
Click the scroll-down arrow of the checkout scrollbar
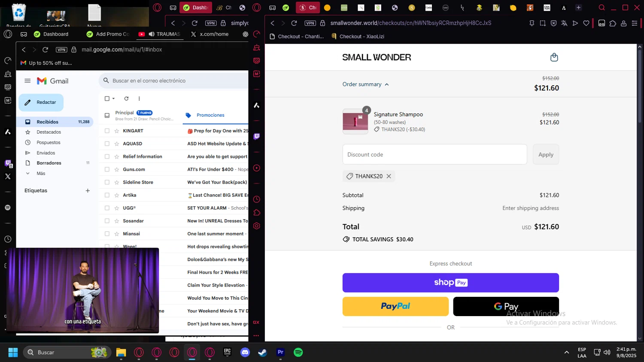point(640,338)
